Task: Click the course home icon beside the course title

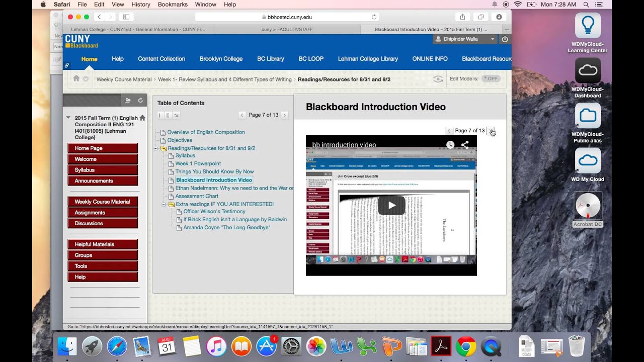Action: (142, 118)
